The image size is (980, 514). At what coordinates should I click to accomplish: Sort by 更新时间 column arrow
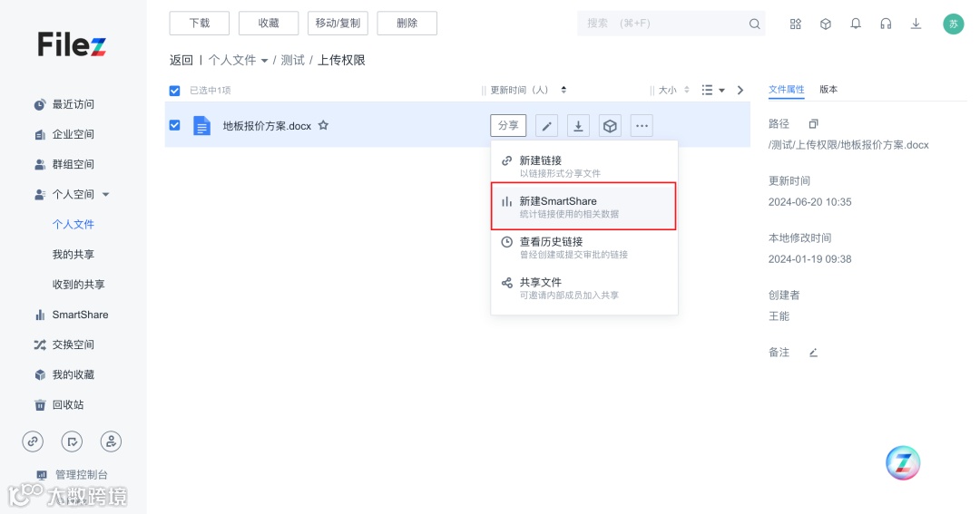tap(563, 90)
